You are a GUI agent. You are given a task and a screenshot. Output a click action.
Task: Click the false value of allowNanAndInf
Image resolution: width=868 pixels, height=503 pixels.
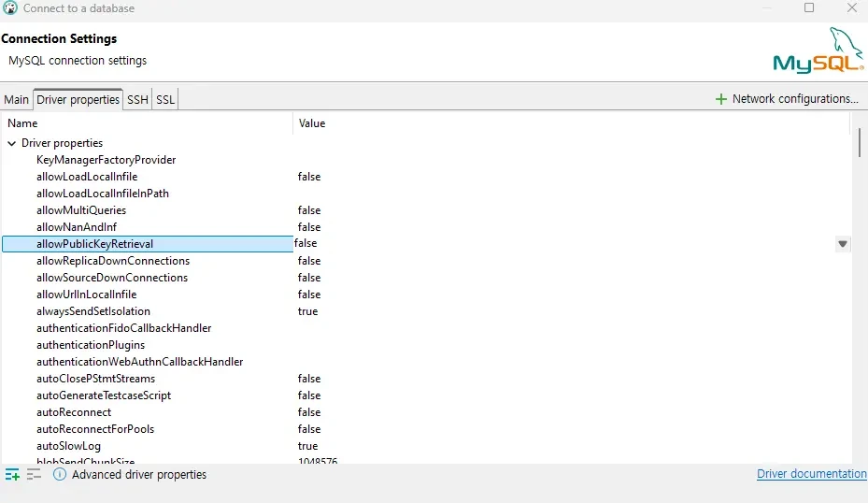click(x=309, y=227)
